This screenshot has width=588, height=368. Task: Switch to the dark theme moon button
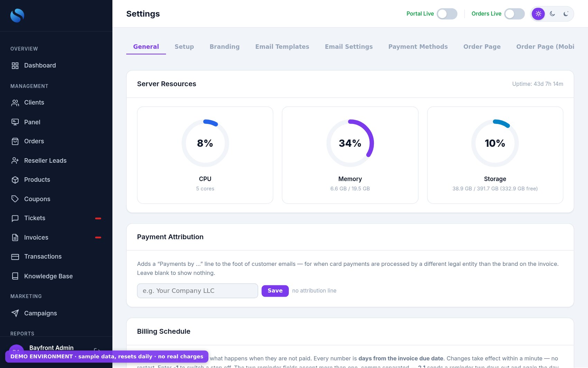point(552,14)
